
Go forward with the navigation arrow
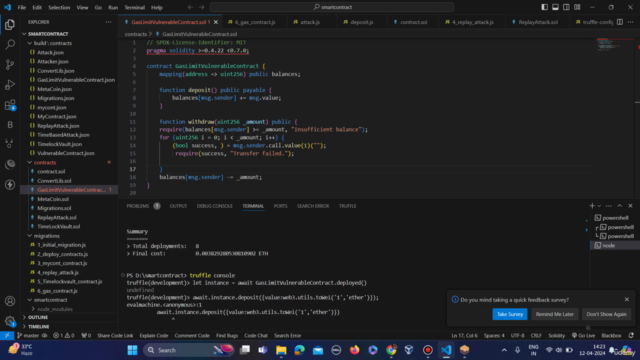(x=202, y=7)
